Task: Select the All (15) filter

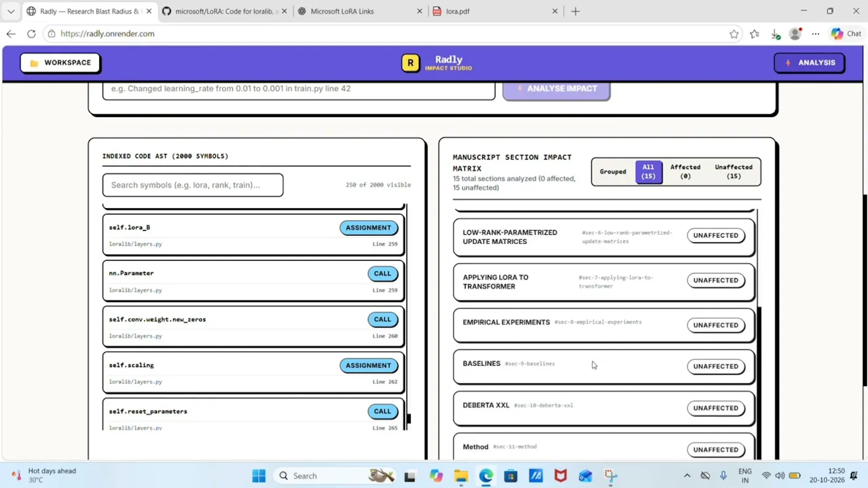Action: [x=648, y=172]
